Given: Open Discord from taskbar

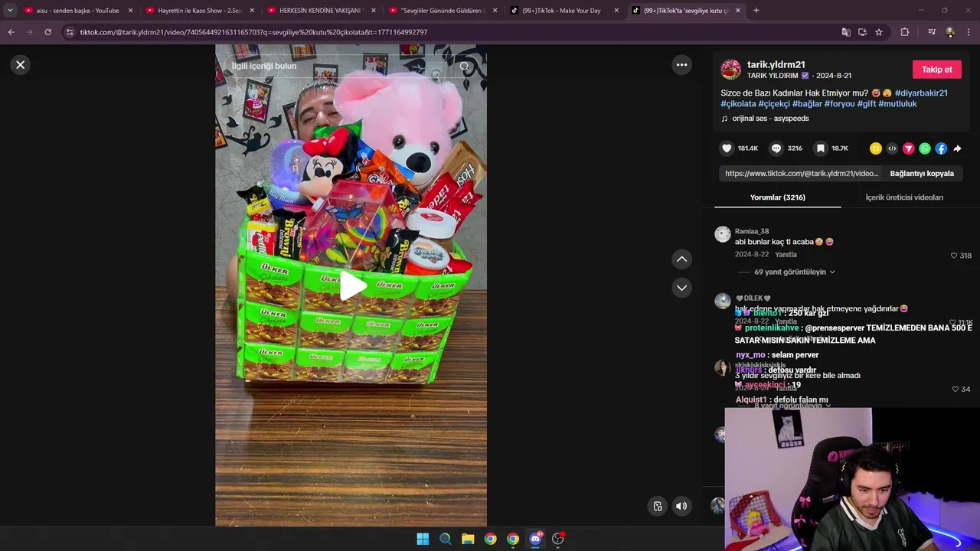Looking at the screenshot, I should click(535, 539).
